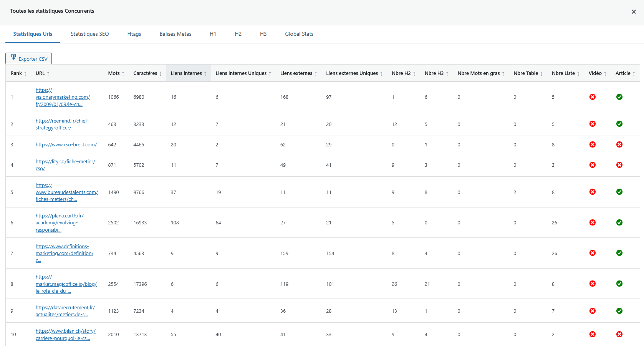Click the green Article checkmark in row 2
This screenshot has width=644, height=355.
619,124
